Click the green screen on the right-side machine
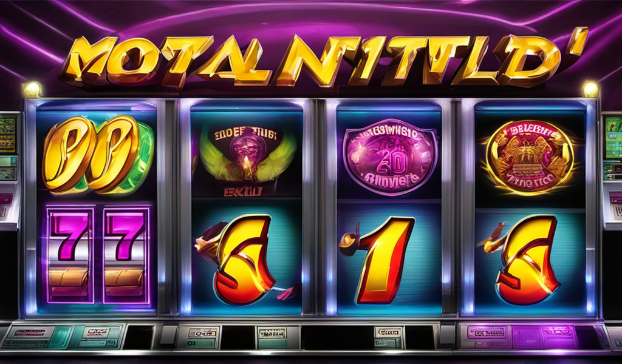This screenshot has width=622, height=364. (614, 138)
